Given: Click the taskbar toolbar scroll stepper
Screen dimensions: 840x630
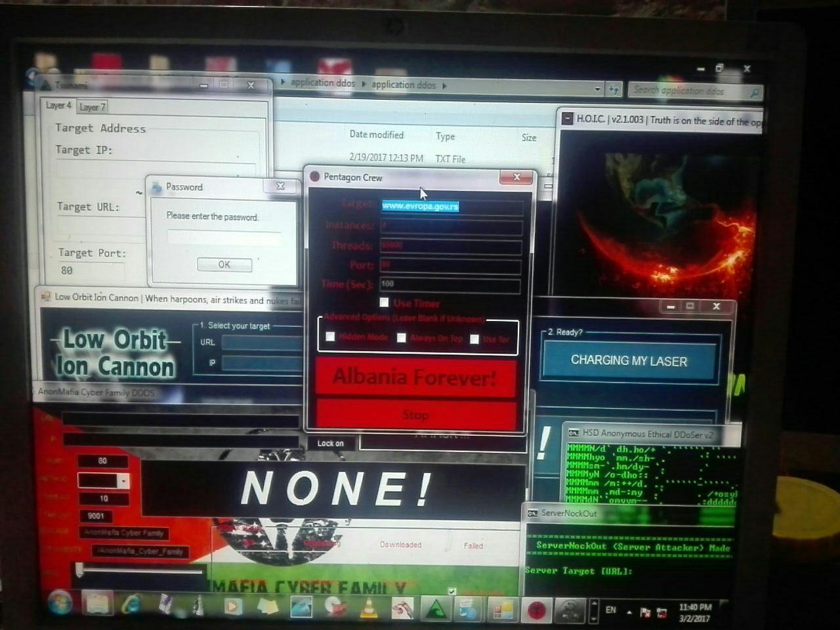Looking at the screenshot, I should coord(594,610).
